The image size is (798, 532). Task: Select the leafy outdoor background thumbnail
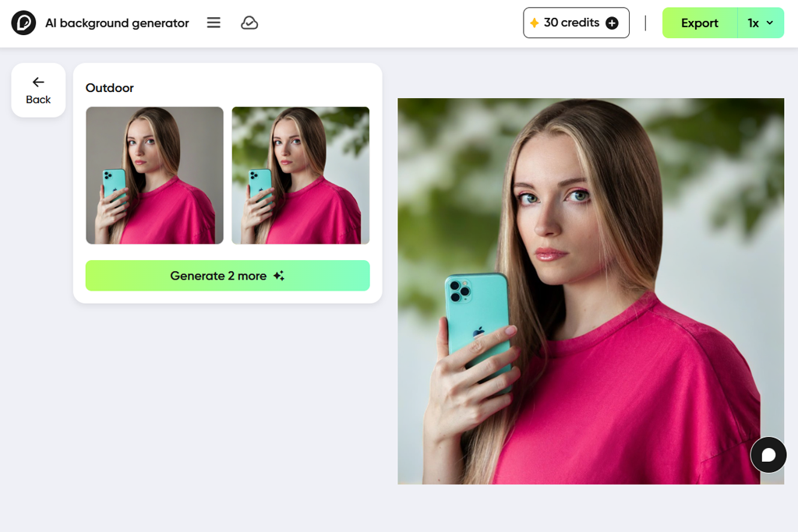(301, 175)
